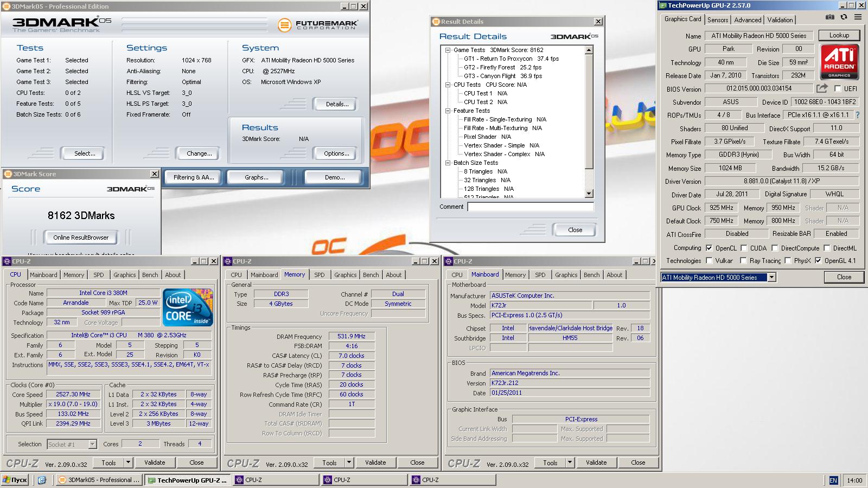Switch to the Advanced tab in GPU-Z

(748, 20)
